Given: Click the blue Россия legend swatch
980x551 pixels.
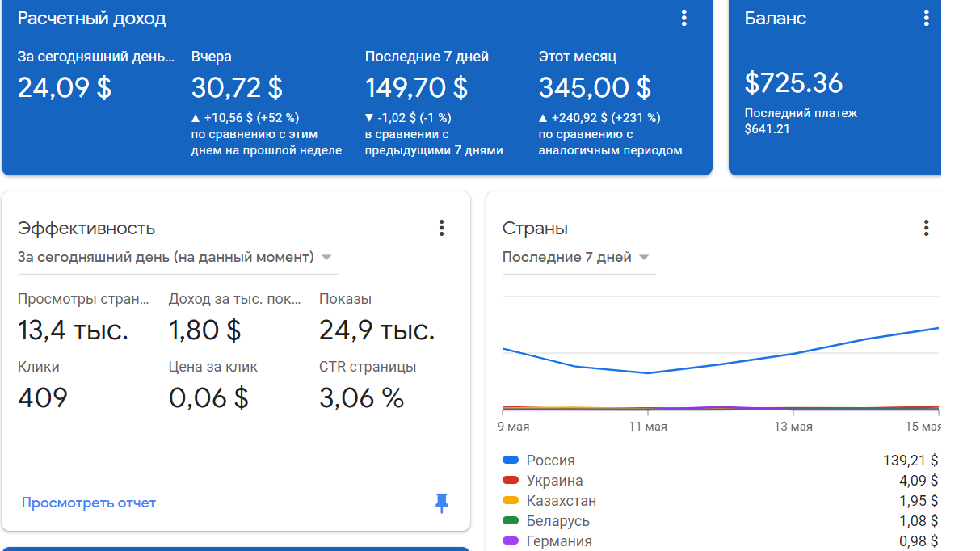Looking at the screenshot, I should coord(510,461).
